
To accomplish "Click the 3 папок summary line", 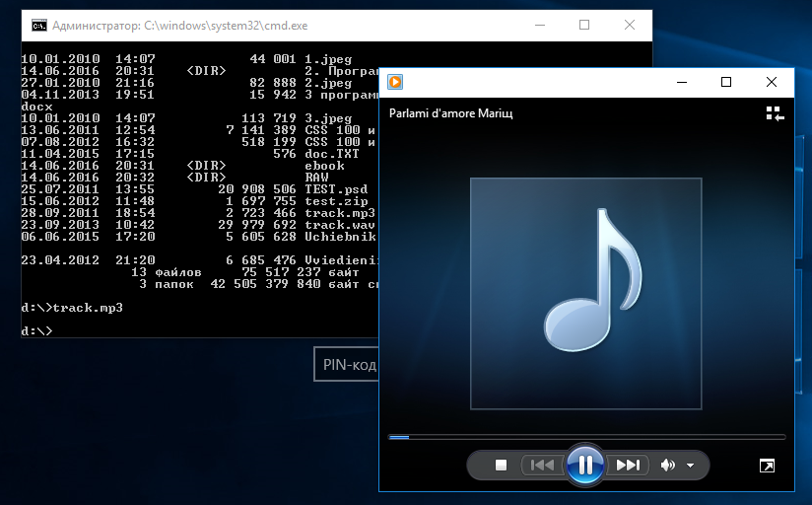I will point(259,284).
